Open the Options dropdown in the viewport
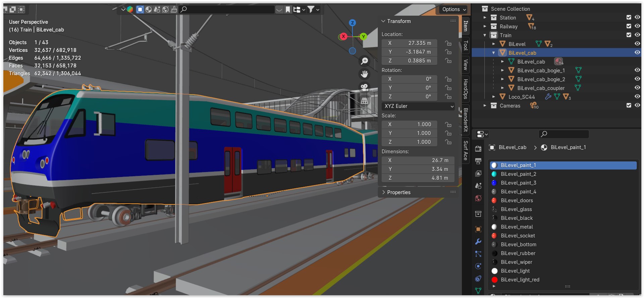 click(454, 9)
